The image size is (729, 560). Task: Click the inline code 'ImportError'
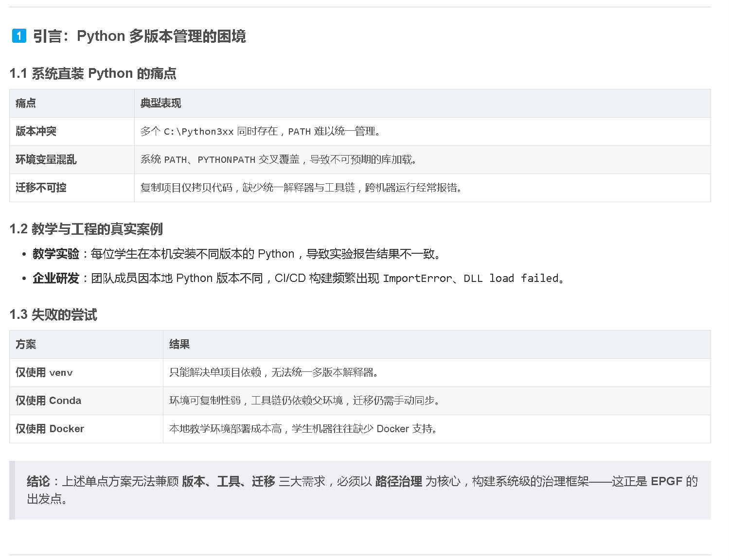point(418,279)
